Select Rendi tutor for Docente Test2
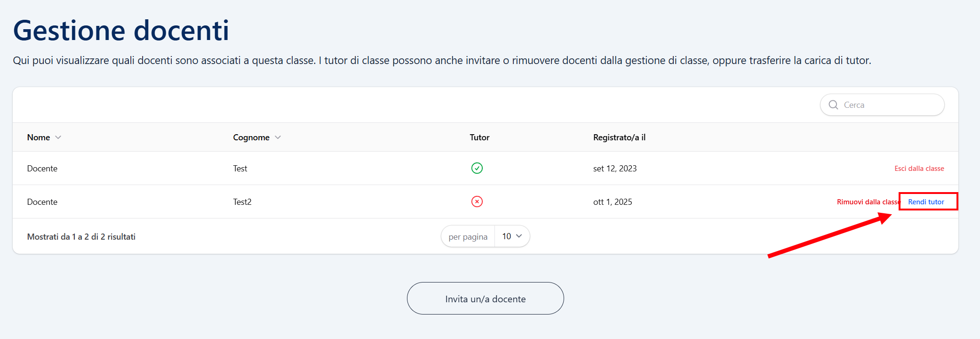980x339 pixels. click(x=926, y=202)
